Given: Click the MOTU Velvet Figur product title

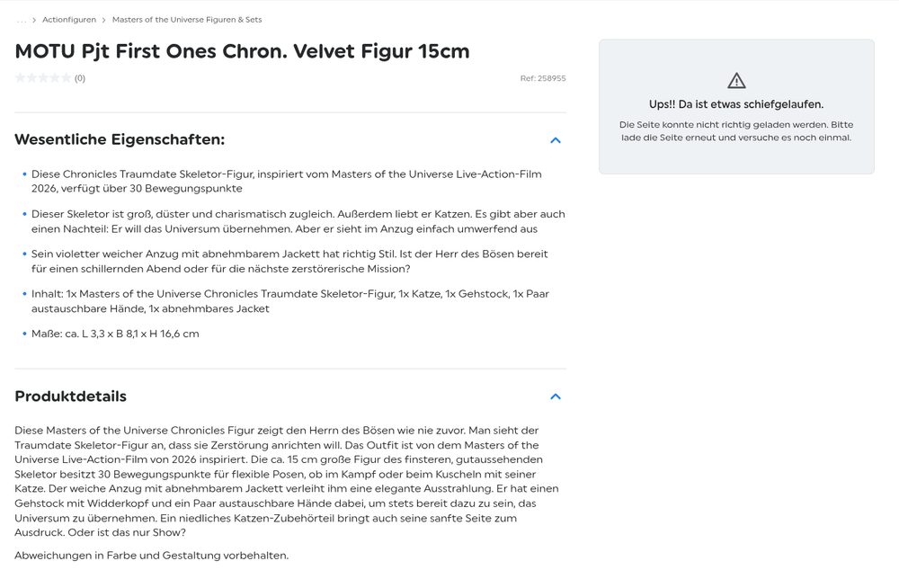Looking at the screenshot, I should tap(242, 51).
